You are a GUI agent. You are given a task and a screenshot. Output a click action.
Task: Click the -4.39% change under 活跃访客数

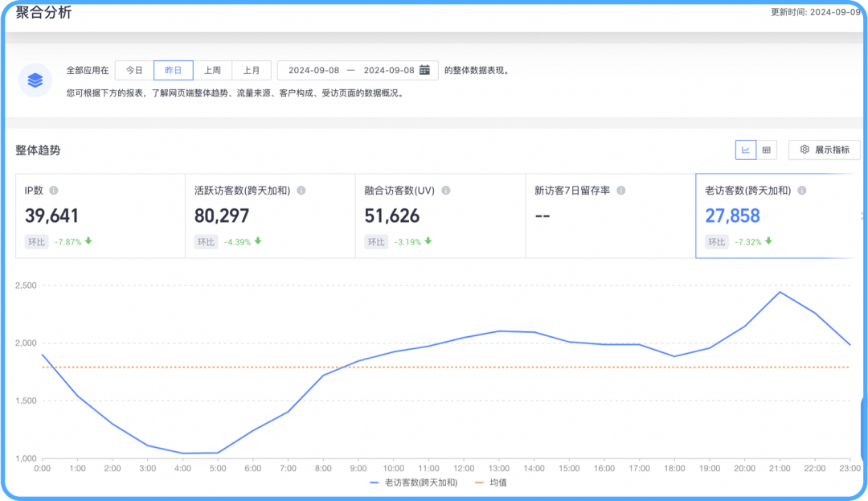tap(237, 242)
